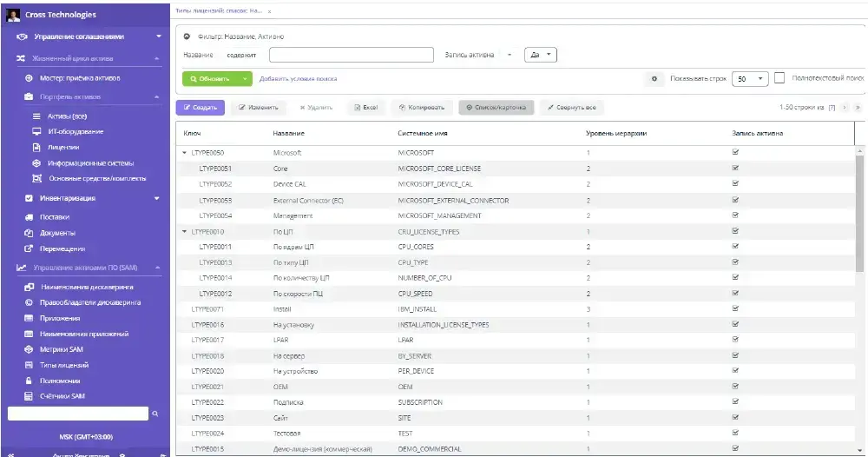
Task: Click the Счётчики SAM calculator icon
Action: pyautogui.click(x=29, y=396)
